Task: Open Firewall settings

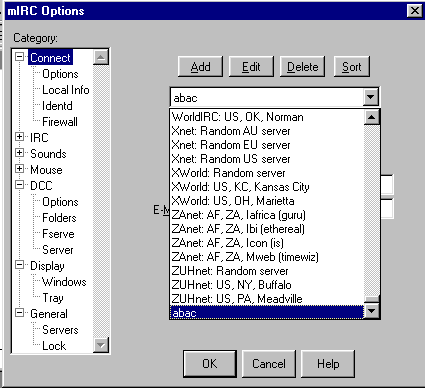Action: (60, 122)
